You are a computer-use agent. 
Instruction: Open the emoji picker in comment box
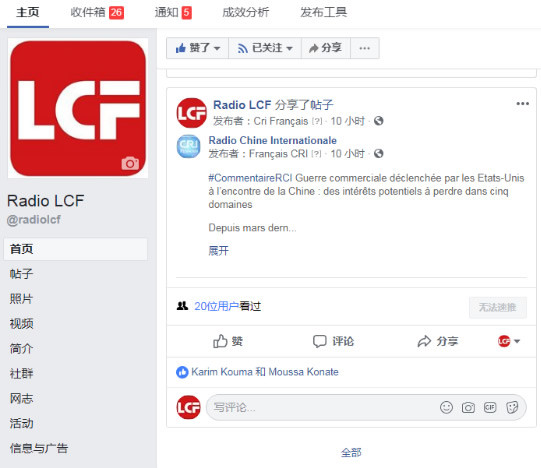446,408
